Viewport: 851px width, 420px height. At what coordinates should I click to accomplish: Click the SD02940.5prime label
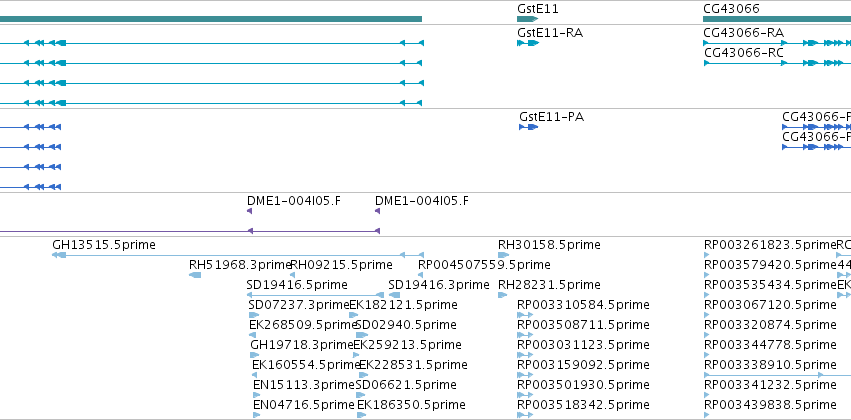[406, 325]
